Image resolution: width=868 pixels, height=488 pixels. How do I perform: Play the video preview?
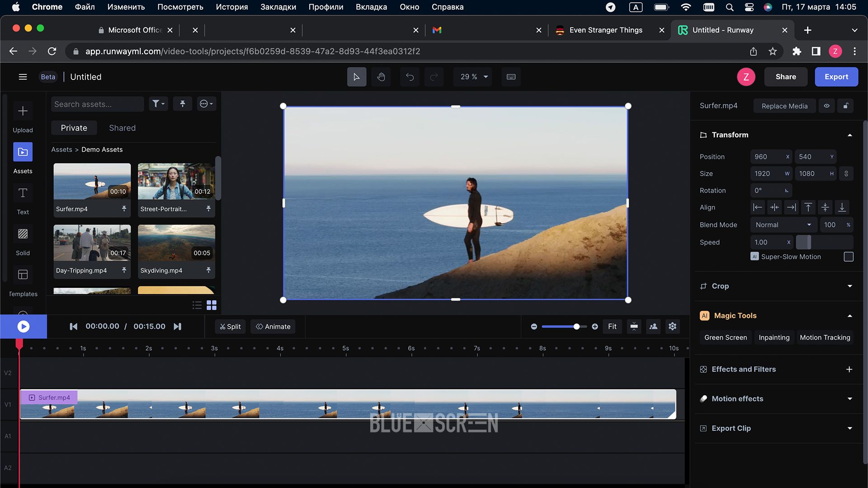24,326
